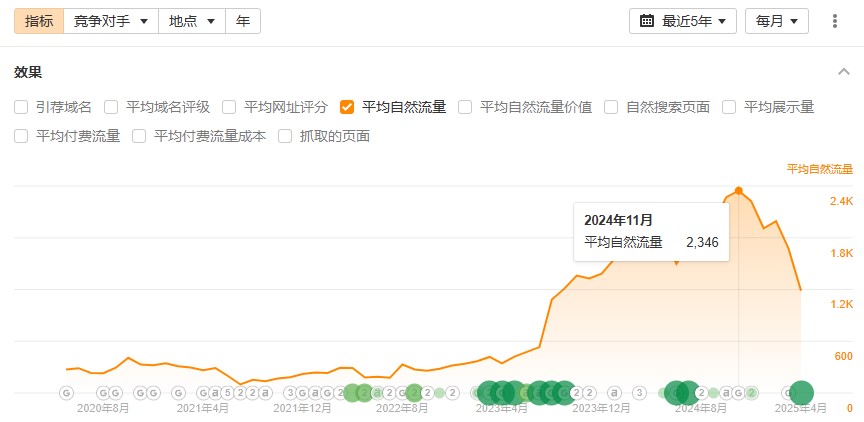The width and height of the screenshot is (864, 422).
Task: Click the 2024年11月 tooltip heading
Action: pos(618,220)
